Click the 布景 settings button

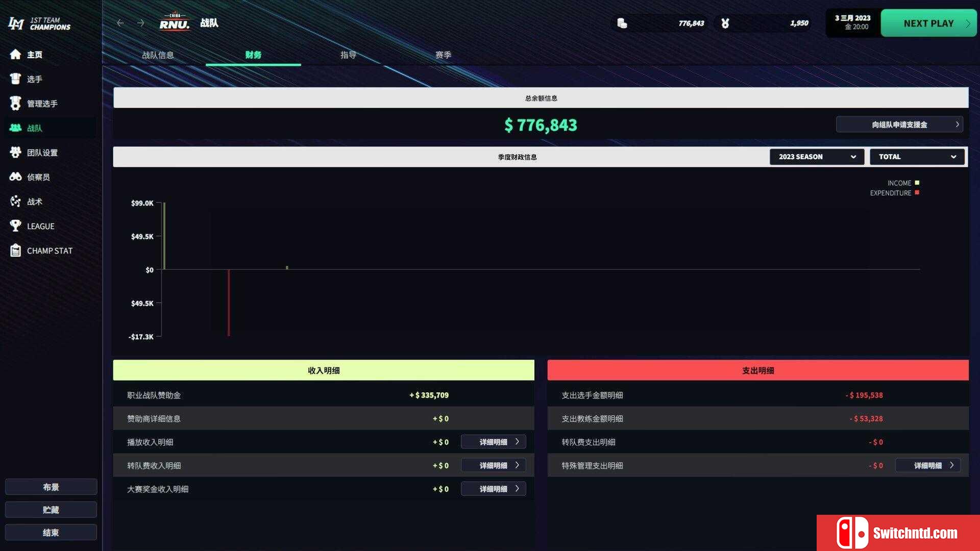point(51,487)
